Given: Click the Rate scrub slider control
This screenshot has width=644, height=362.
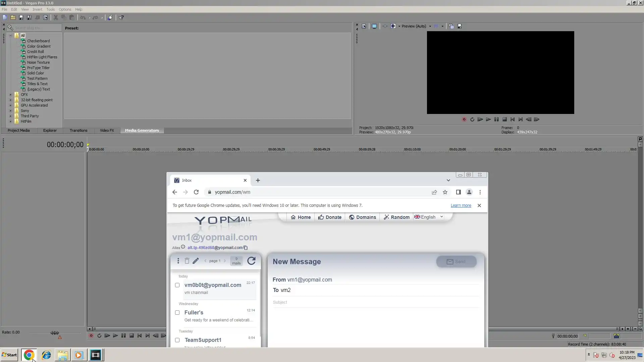Looking at the screenshot, I should coord(54,333).
